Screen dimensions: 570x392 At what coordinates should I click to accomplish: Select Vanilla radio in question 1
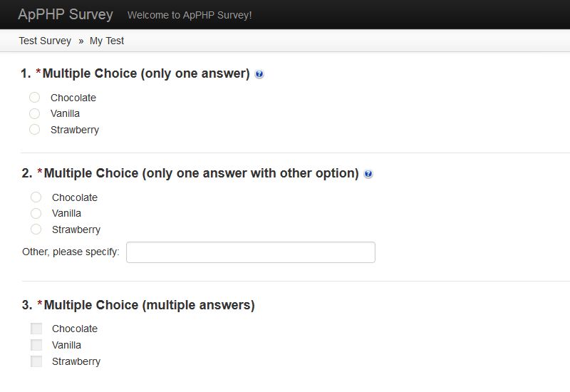34,113
